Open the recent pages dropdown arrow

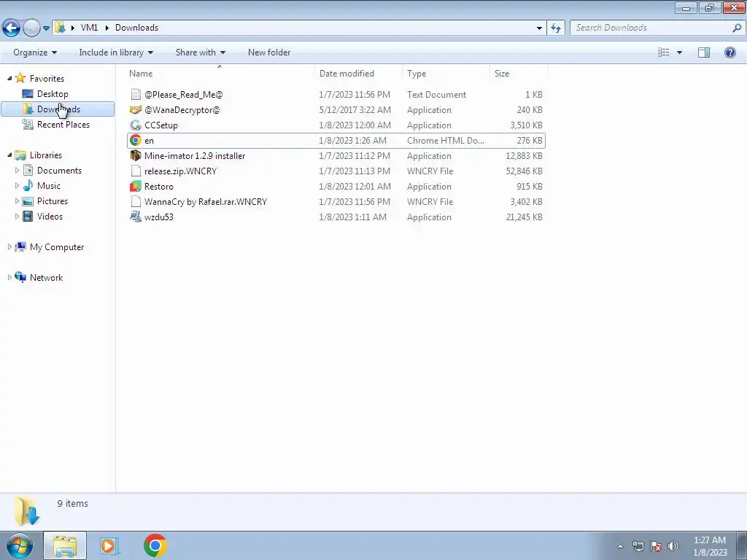46,28
